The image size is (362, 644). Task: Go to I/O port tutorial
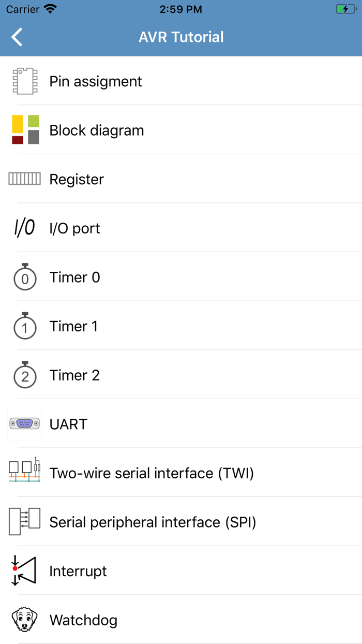click(75, 228)
